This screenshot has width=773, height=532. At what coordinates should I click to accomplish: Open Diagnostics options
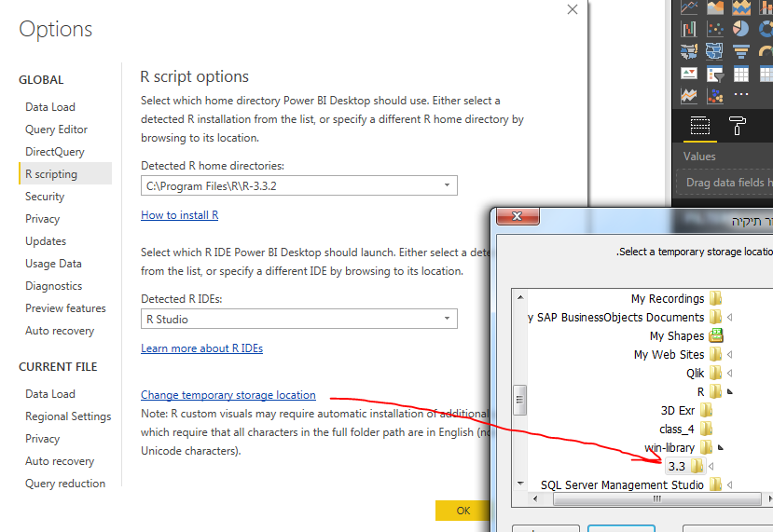point(54,286)
